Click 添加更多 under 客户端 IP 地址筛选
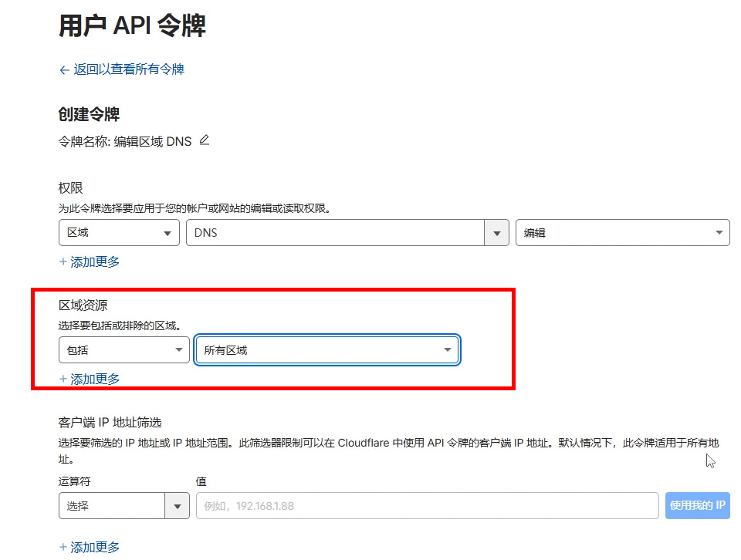This screenshot has width=741, height=560. click(x=90, y=547)
